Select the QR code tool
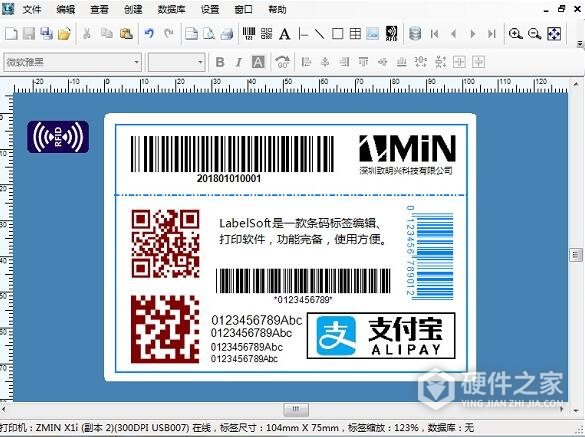585x437 pixels. tap(266, 34)
